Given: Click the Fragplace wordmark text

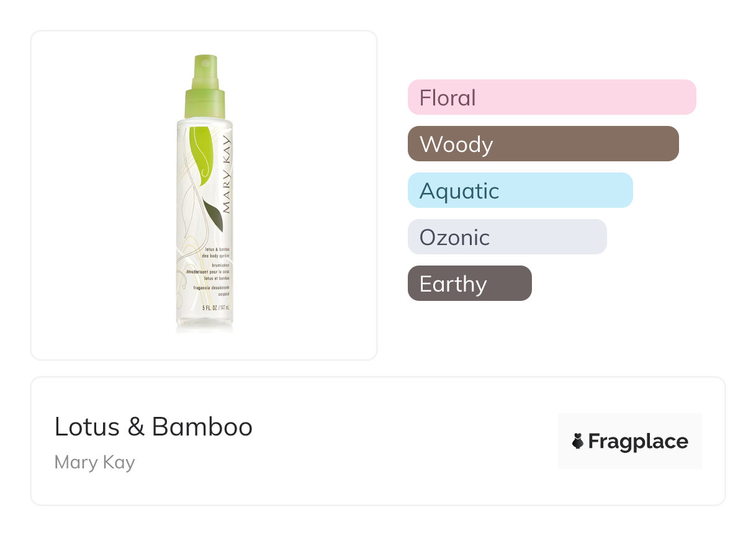Looking at the screenshot, I should click(637, 441).
